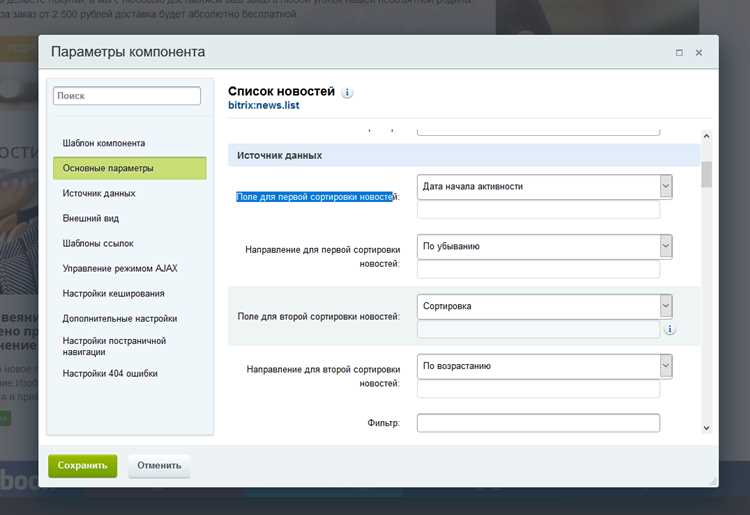Image resolution: width=750 pixels, height=515 pixels.
Task: Close the Параметры компонента dialog
Action: (x=699, y=53)
